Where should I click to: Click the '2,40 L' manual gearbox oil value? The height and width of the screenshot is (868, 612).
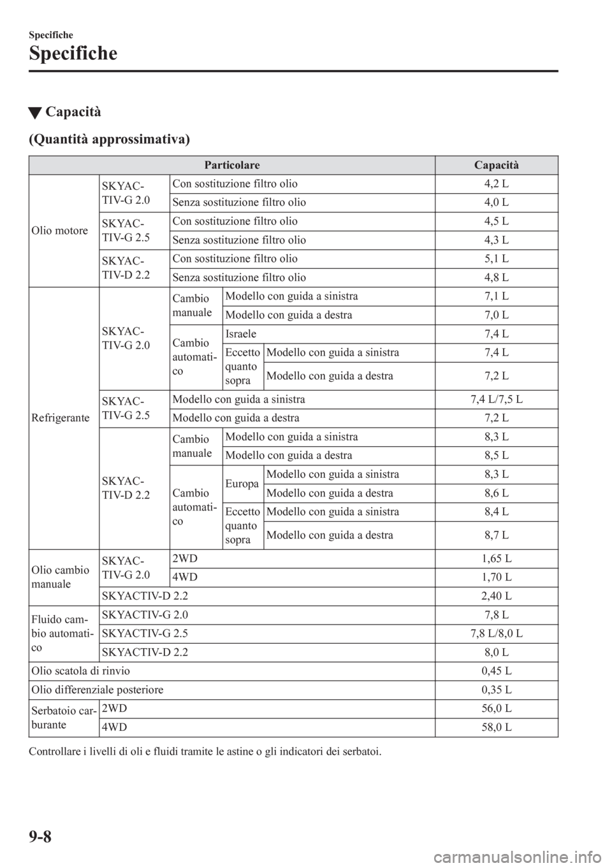click(x=496, y=597)
